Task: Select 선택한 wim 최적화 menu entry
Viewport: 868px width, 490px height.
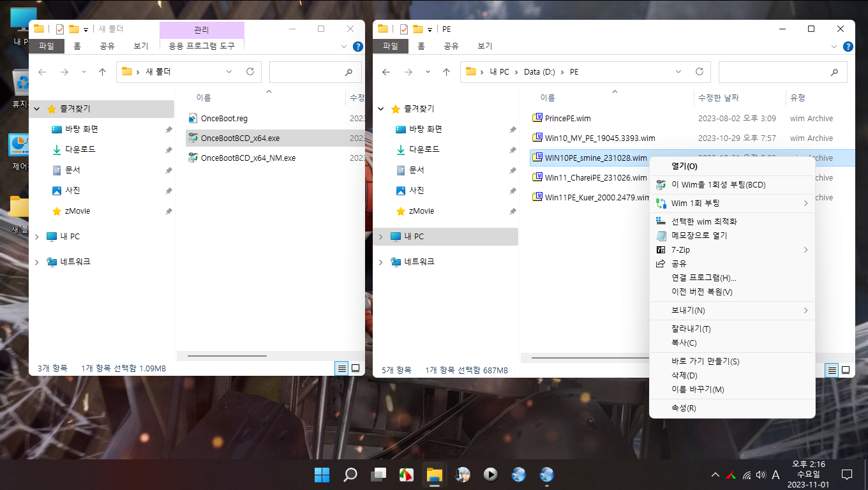Action: point(732,222)
